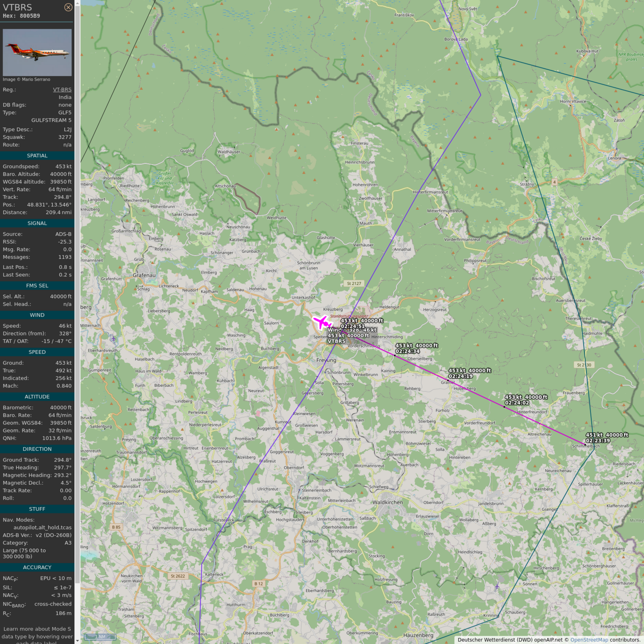Open the OpenStreetMap attribution link
Screen dimensions: 644x644
(x=589, y=640)
